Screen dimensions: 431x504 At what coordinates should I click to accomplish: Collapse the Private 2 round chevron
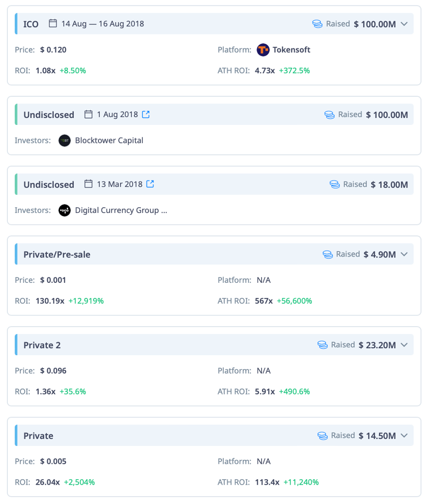click(404, 345)
